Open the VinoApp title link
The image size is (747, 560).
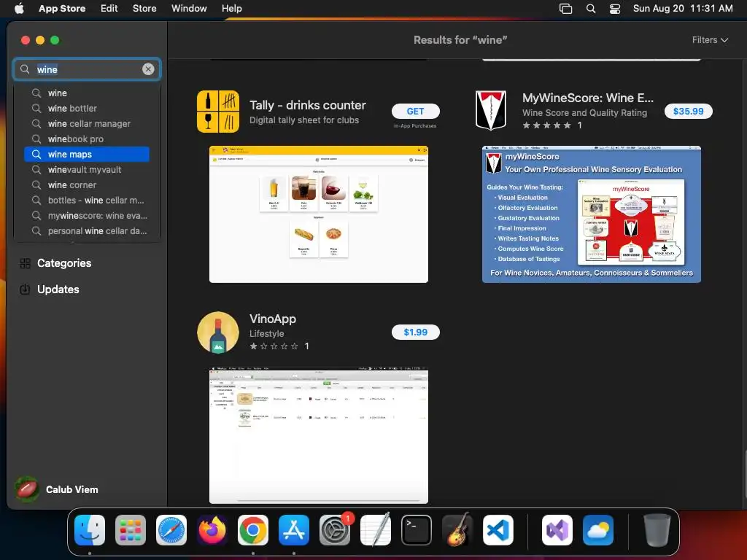[x=273, y=319]
